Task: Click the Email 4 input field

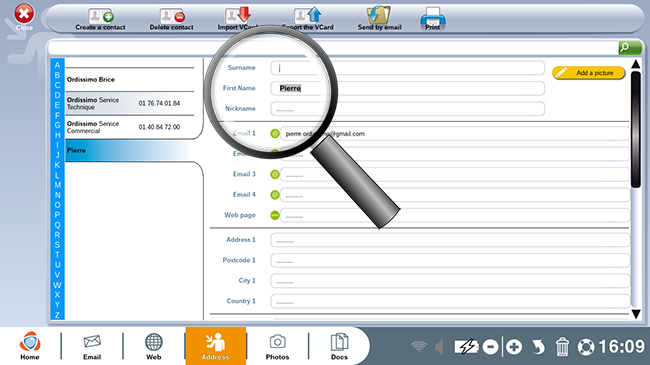Action: (x=455, y=195)
